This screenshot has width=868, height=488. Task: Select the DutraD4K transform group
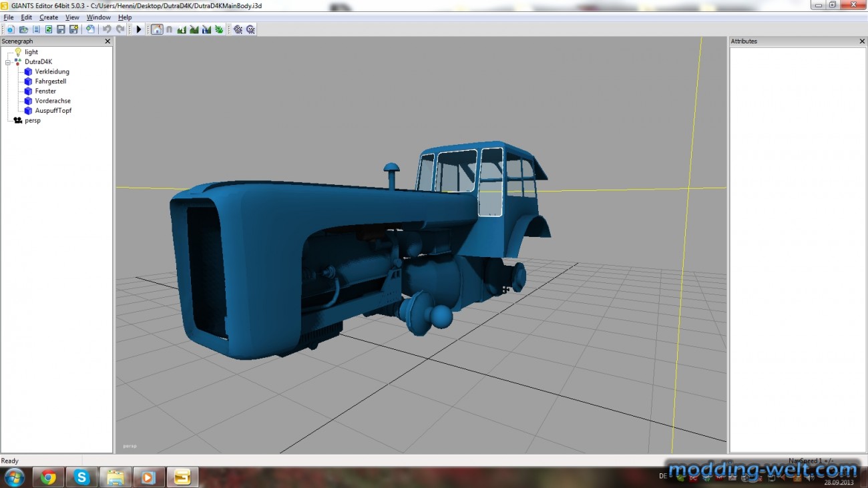[x=38, y=62]
